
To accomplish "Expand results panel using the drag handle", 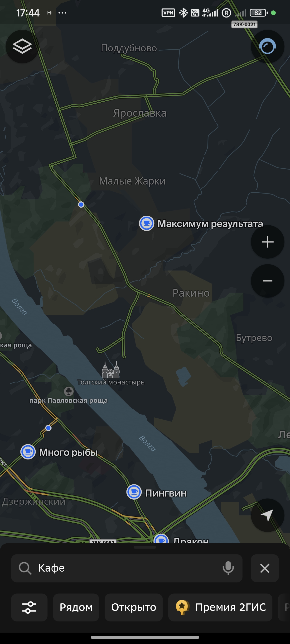I will click(x=145, y=547).
